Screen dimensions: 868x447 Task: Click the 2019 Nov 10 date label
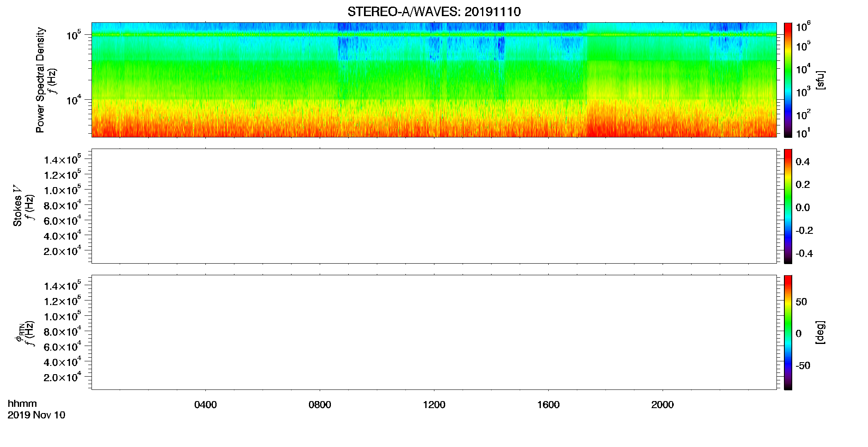coord(36,415)
